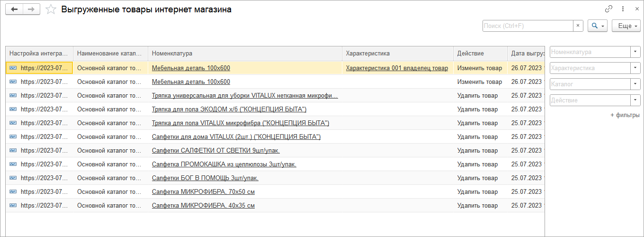644x237 pixels.
Task: Add page to favorites with star icon
Action: click(51, 9)
